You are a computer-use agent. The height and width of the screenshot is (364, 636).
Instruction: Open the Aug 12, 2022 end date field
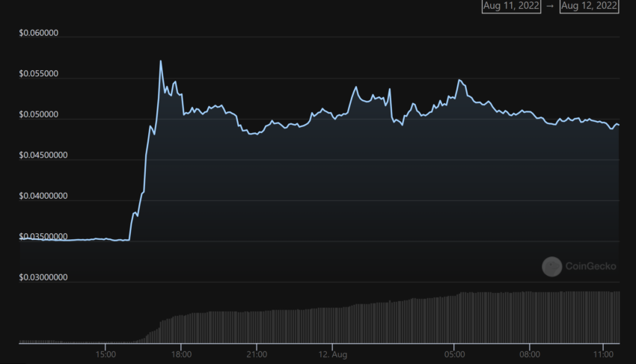[x=589, y=6]
